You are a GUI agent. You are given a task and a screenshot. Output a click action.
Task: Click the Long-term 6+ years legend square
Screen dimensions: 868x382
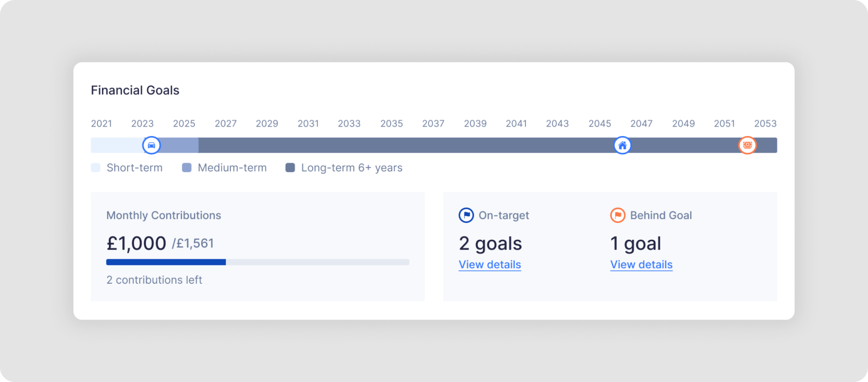(290, 167)
